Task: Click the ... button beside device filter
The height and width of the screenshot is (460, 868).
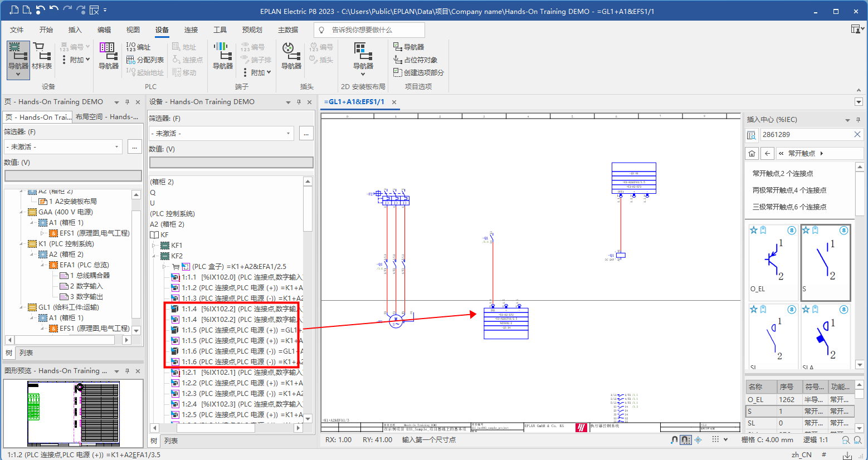Action: coord(306,133)
